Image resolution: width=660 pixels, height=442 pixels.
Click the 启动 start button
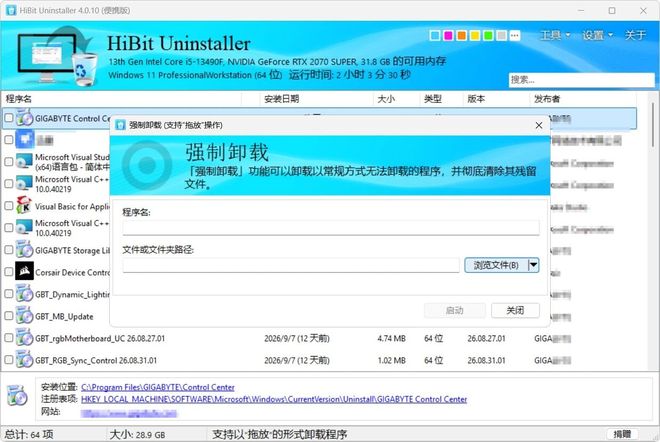[x=455, y=311]
